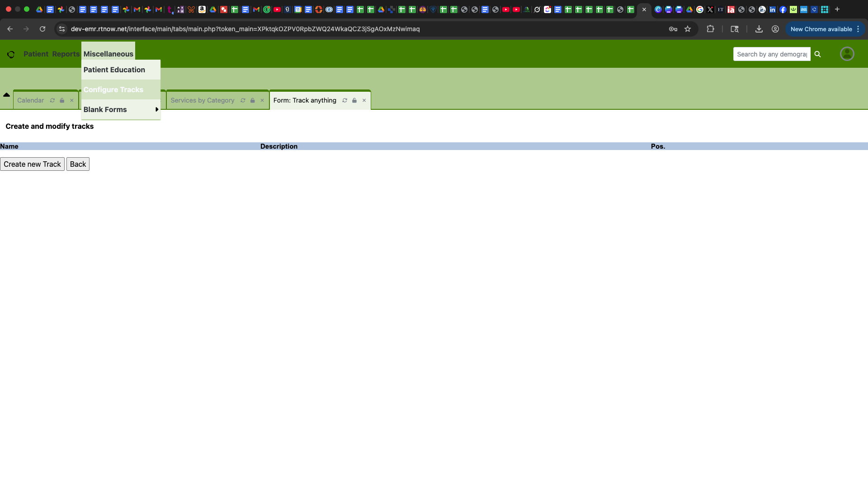Select Patient Education menu entry
868x488 pixels.
(x=114, y=70)
